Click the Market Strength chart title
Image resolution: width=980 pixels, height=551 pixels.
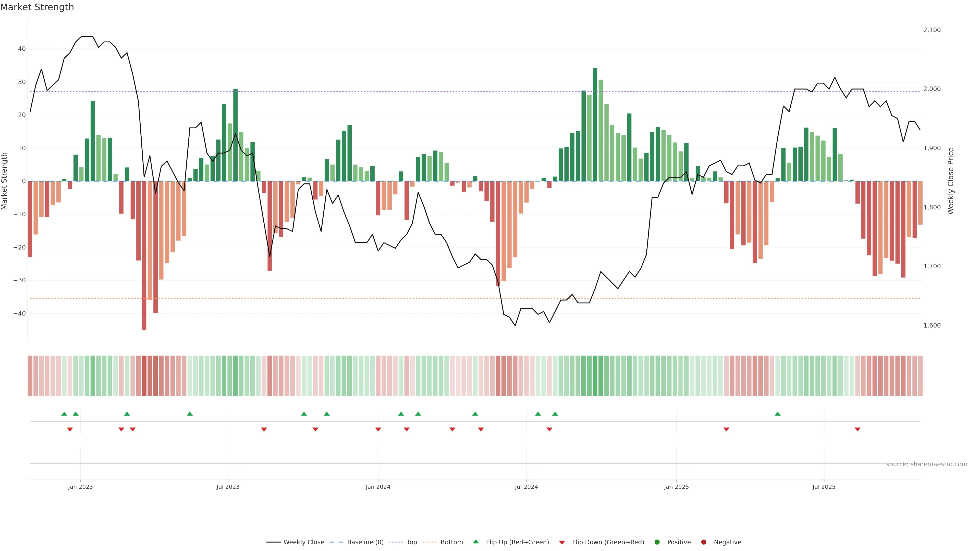click(x=37, y=7)
